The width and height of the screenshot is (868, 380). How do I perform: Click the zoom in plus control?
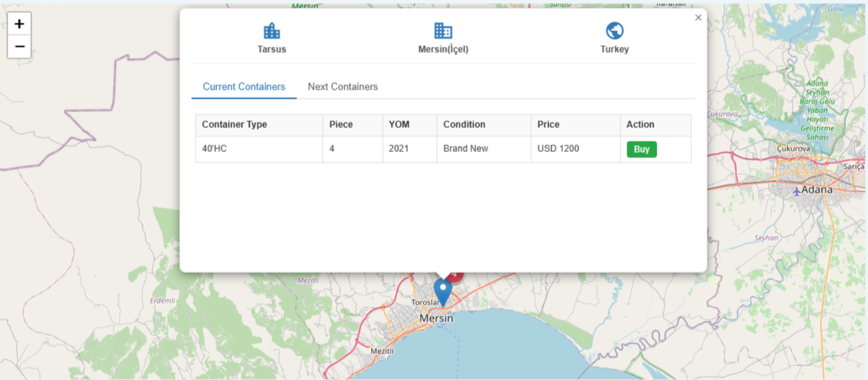[19, 23]
